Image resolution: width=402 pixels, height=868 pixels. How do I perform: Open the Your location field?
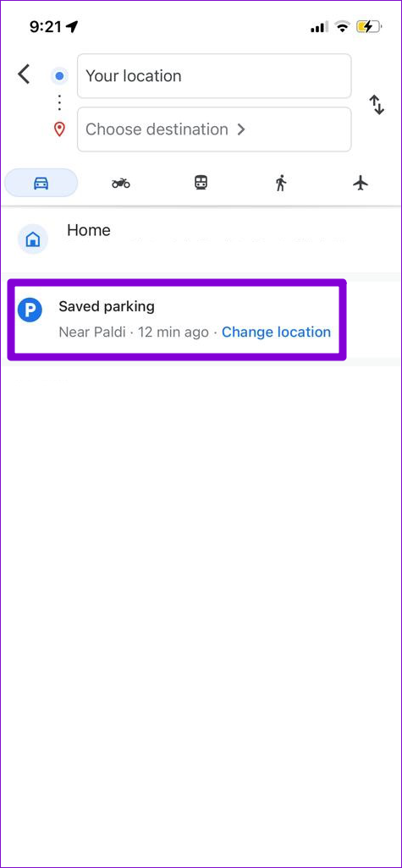tap(214, 76)
